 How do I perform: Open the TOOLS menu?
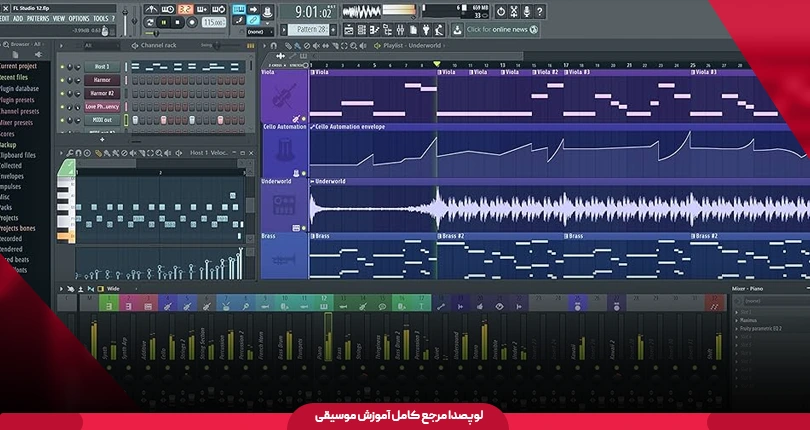point(101,19)
